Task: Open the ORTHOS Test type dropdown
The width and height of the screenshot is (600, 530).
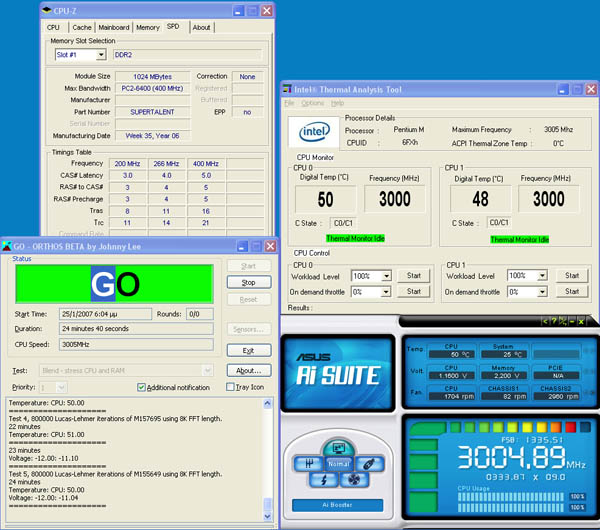Action: 208,370
